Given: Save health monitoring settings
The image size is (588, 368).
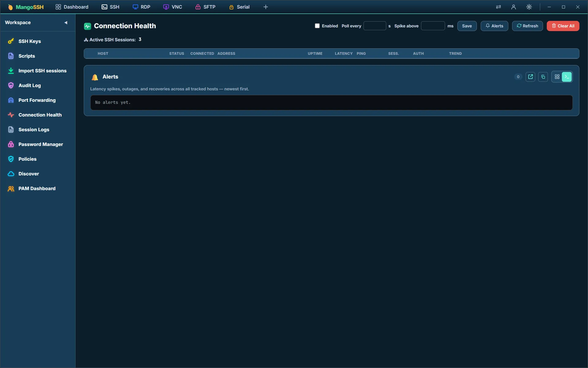Looking at the screenshot, I should pos(467,26).
